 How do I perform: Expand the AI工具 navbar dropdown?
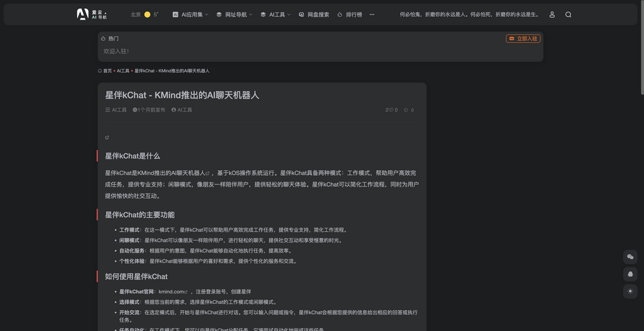click(275, 14)
